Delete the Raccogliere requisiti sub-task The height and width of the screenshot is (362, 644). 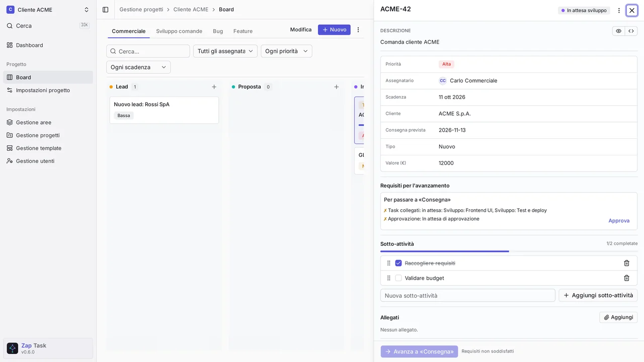[x=626, y=263]
